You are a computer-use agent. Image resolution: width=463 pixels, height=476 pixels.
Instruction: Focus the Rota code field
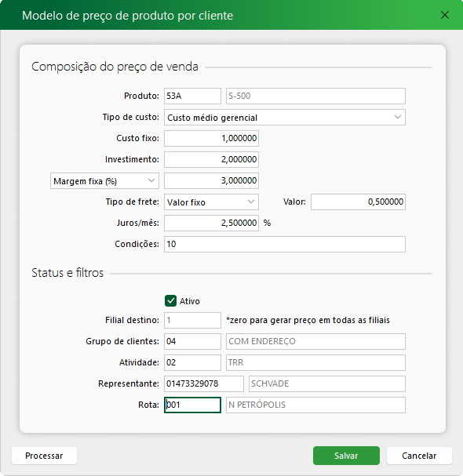pos(192,405)
